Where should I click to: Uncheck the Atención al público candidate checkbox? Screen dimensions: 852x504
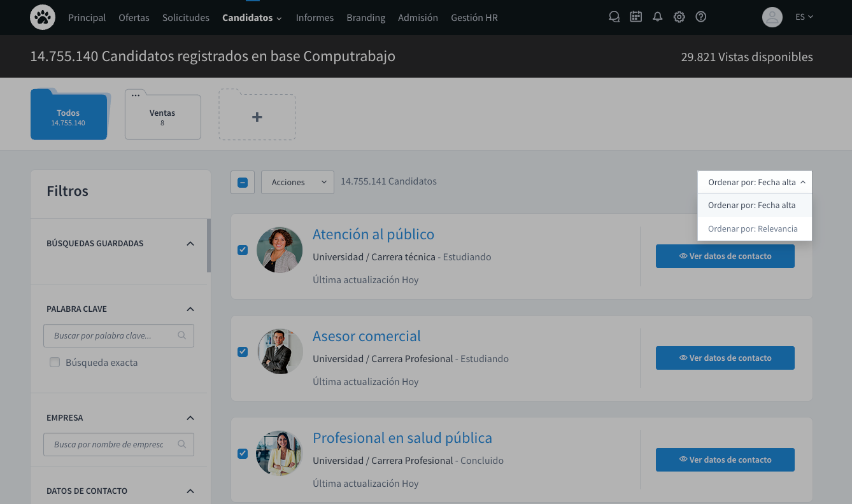coord(243,250)
